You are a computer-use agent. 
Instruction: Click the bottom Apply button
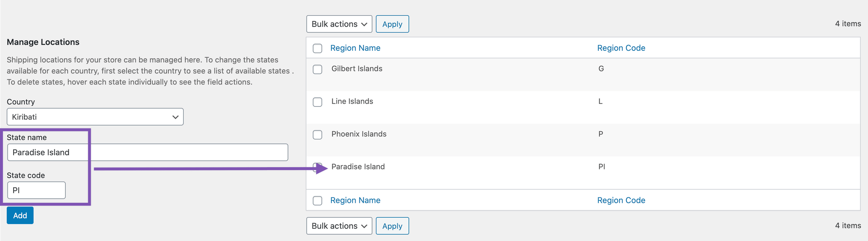[x=392, y=226]
